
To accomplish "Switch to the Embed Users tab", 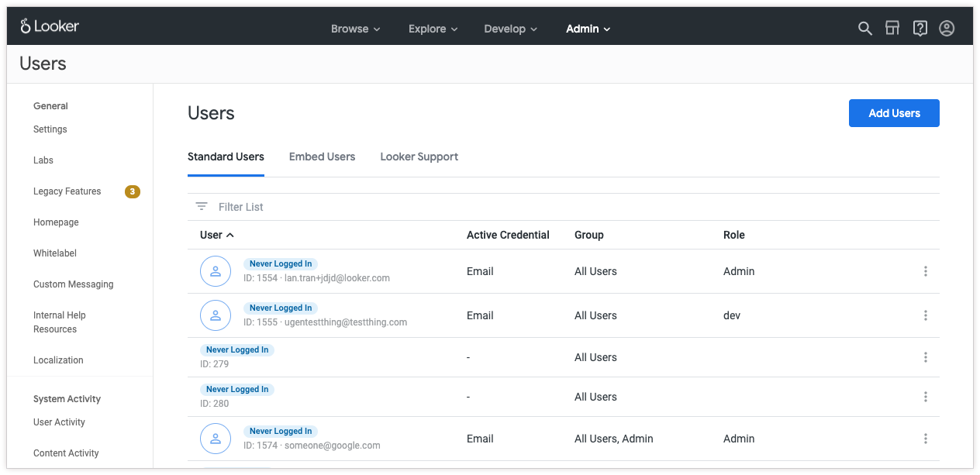I will (x=322, y=157).
